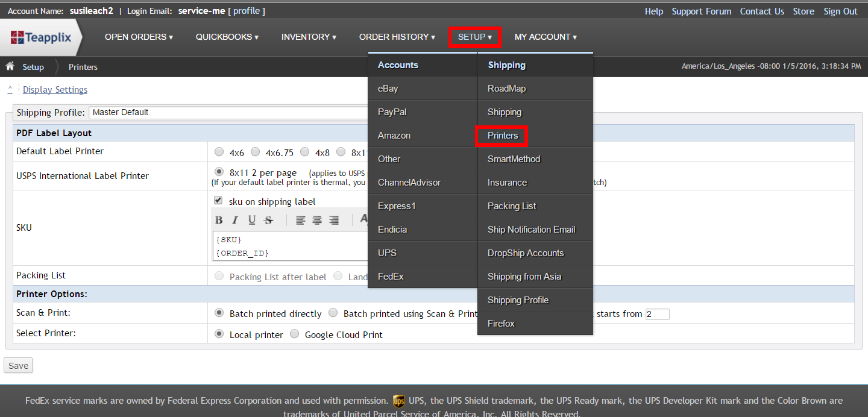Select the 4x6.75 label size radio button

click(256, 152)
